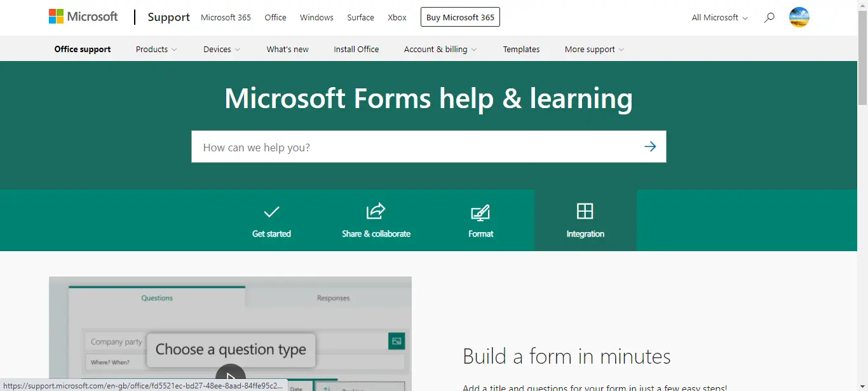Select the Get started tab label
Image resolution: width=868 pixels, height=391 pixels.
271,234
